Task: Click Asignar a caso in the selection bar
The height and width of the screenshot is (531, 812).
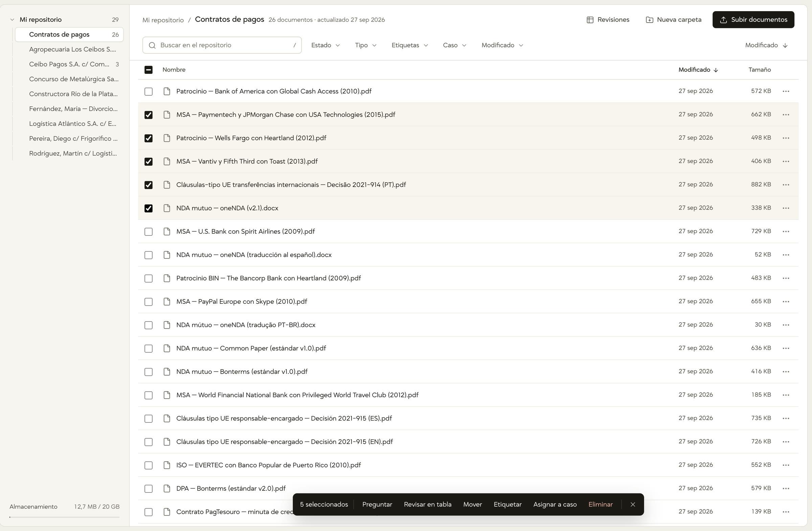Action: coord(555,504)
